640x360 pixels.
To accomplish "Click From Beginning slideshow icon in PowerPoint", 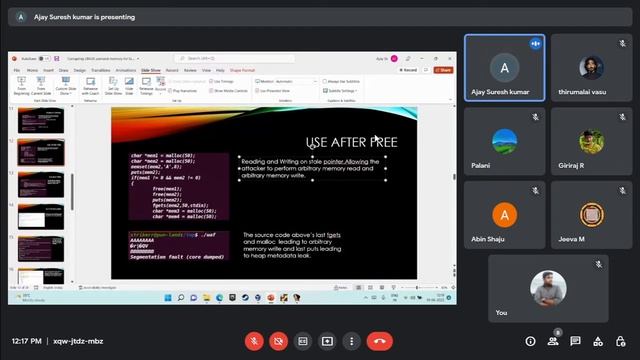I will (x=21, y=86).
